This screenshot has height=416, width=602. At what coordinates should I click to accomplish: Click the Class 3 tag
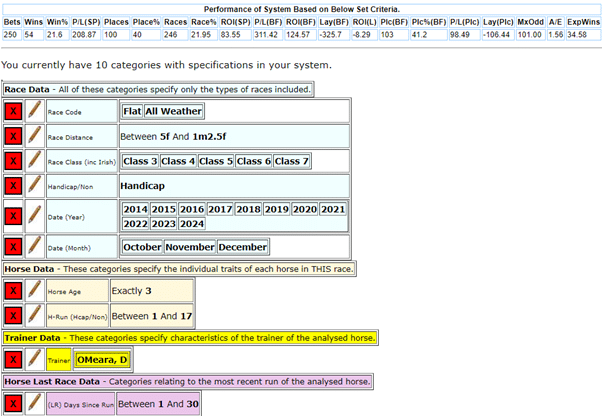coord(140,161)
